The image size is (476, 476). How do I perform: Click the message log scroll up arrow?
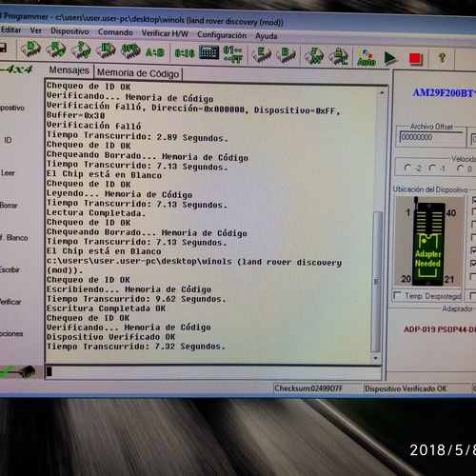point(382,92)
